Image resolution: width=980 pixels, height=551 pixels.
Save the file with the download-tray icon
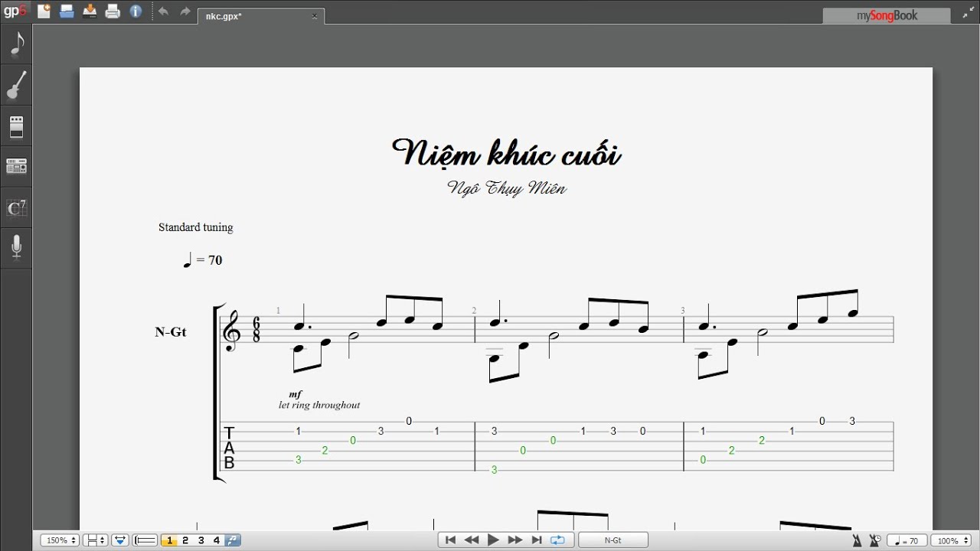coord(90,11)
